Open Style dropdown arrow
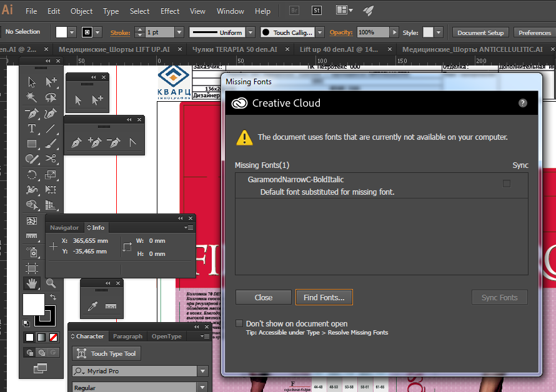The image size is (556, 392). (x=439, y=32)
